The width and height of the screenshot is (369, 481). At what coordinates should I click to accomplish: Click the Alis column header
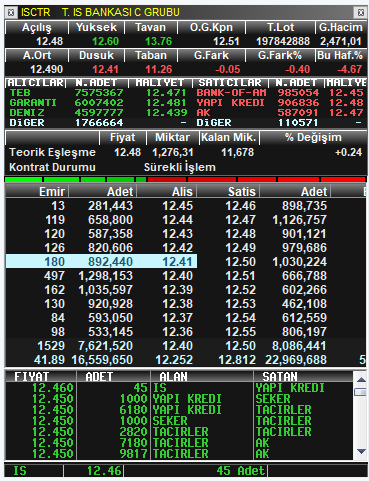click(x=166, y=192)
